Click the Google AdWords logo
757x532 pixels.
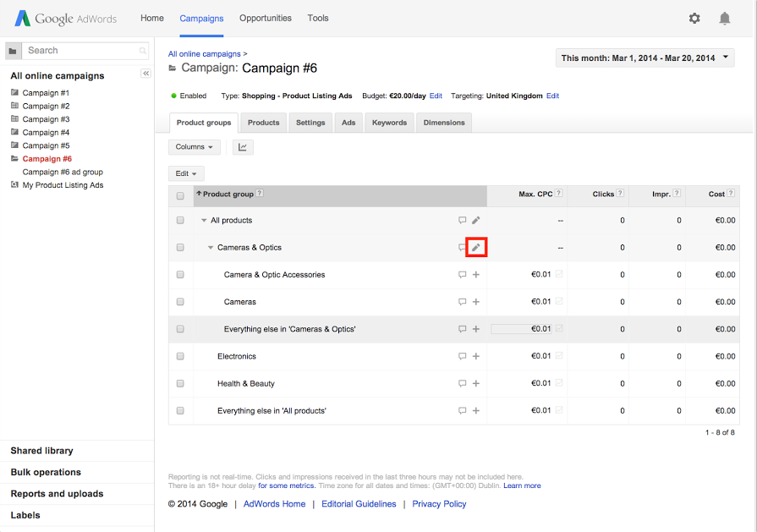[x=66, y=19]
